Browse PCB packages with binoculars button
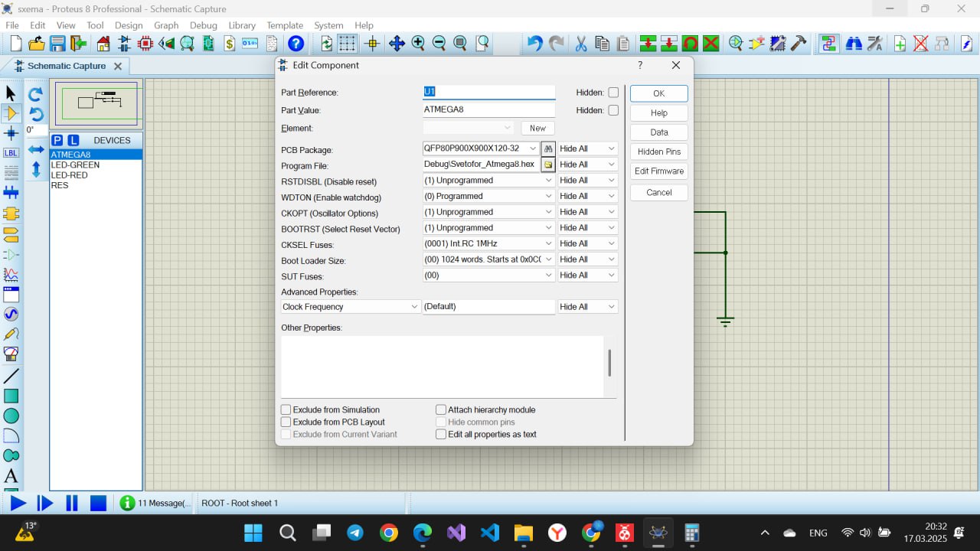The width and height of the screenshot is (980, 551). tap(548, 148)
